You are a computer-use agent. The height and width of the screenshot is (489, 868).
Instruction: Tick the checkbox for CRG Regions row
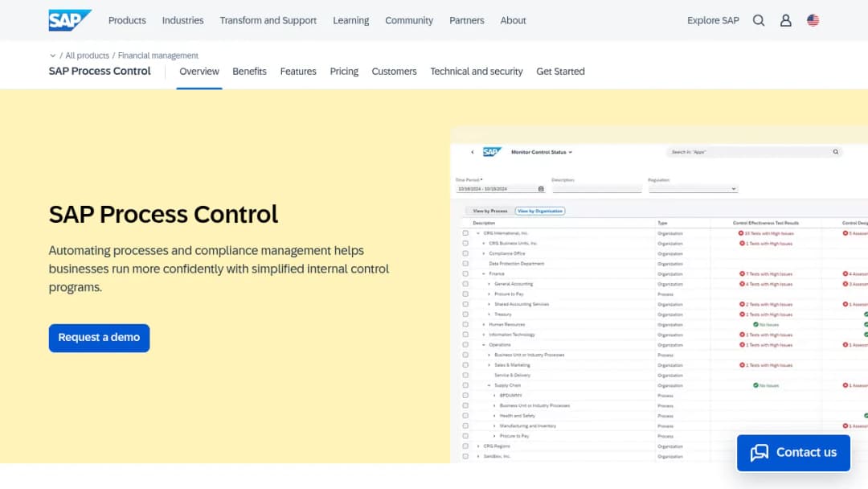[465, 446]
